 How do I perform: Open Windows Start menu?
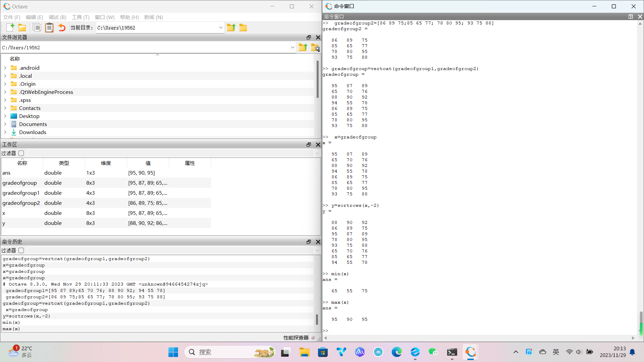tap(173, 352)
